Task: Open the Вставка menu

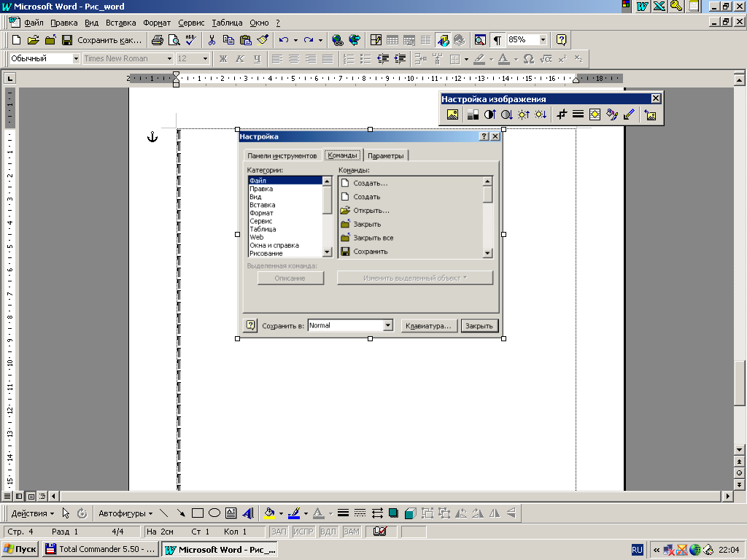Action: click(120, 23)
